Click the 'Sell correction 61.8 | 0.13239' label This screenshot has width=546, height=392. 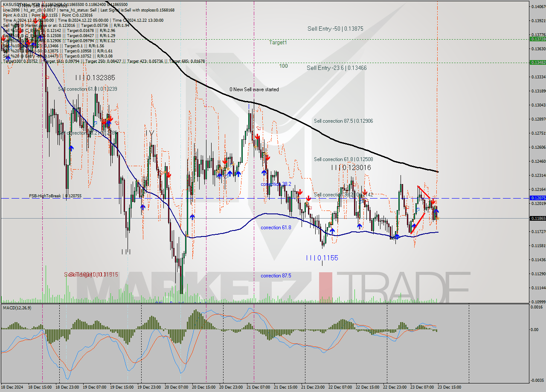[x=87, y=89]
